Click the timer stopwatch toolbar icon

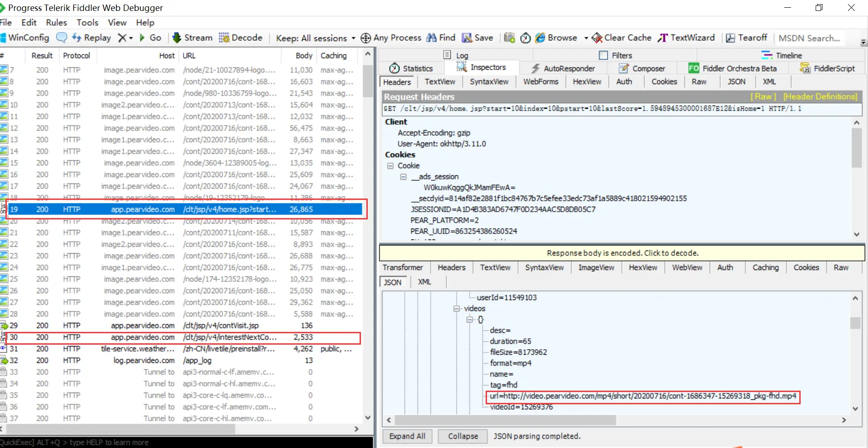(525, 38)
